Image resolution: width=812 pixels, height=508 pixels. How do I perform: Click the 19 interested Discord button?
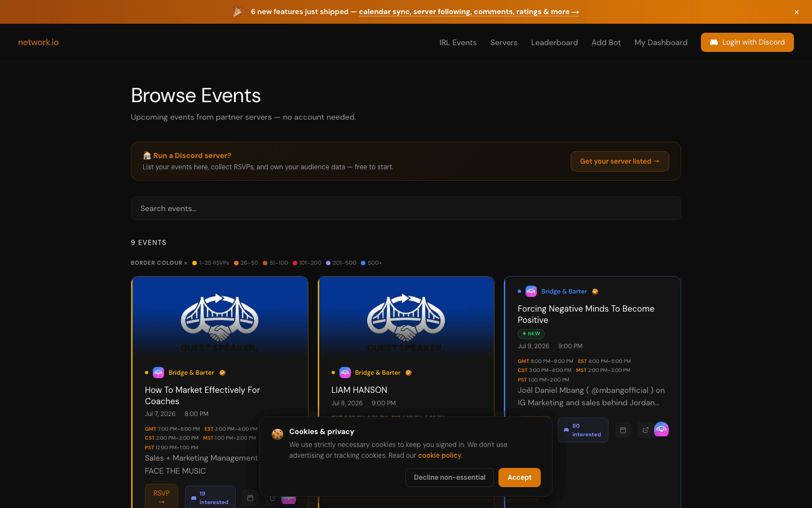coord(210,497)
